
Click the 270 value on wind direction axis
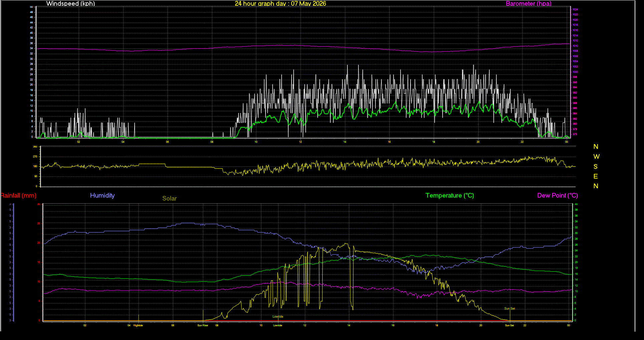[35, 156]
